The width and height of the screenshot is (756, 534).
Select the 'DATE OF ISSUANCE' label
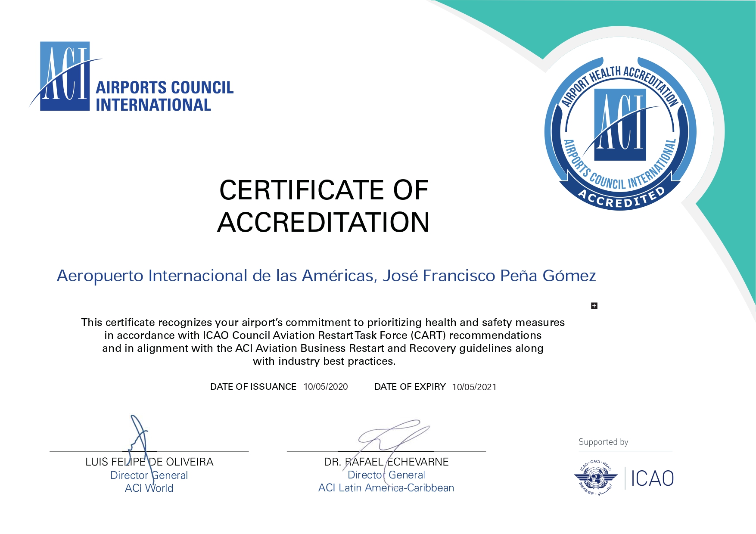pos(253,387)
